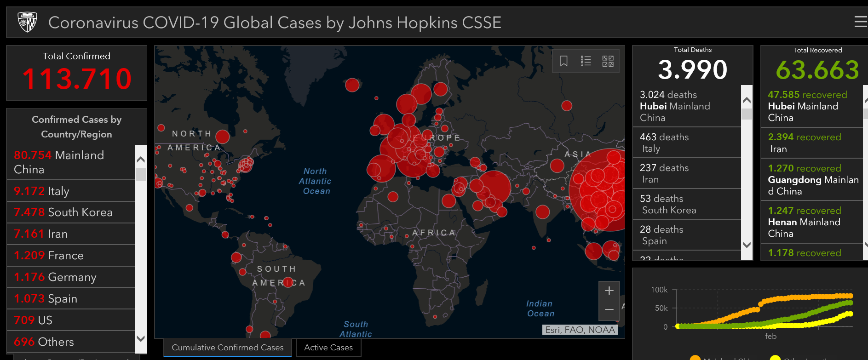868x360 pixels.
Task: Click 463 deaths Italy entry
Action: pos(687,143)
